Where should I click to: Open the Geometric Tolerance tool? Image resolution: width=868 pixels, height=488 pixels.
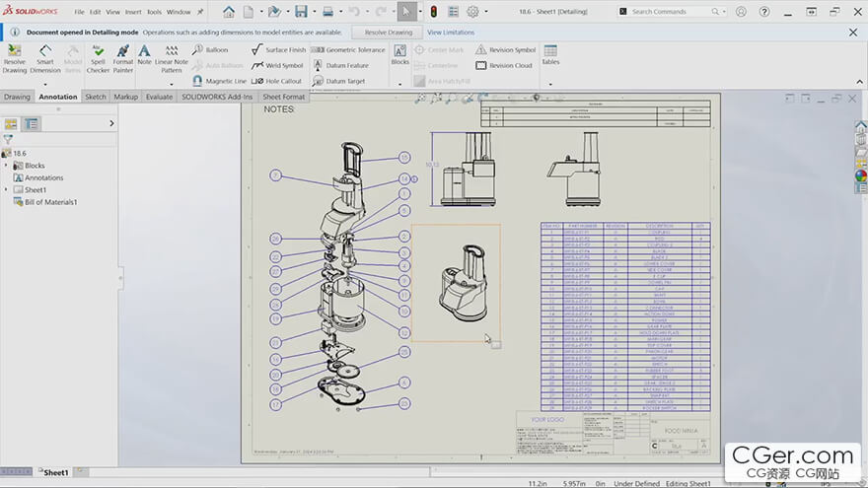coord(348,50)
